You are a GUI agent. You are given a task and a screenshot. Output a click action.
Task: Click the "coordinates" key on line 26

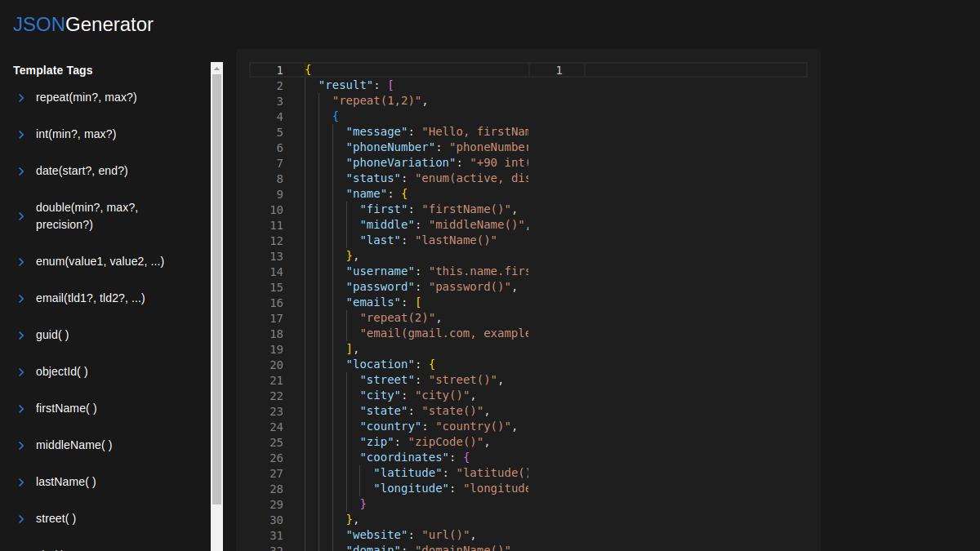point(405,458)
